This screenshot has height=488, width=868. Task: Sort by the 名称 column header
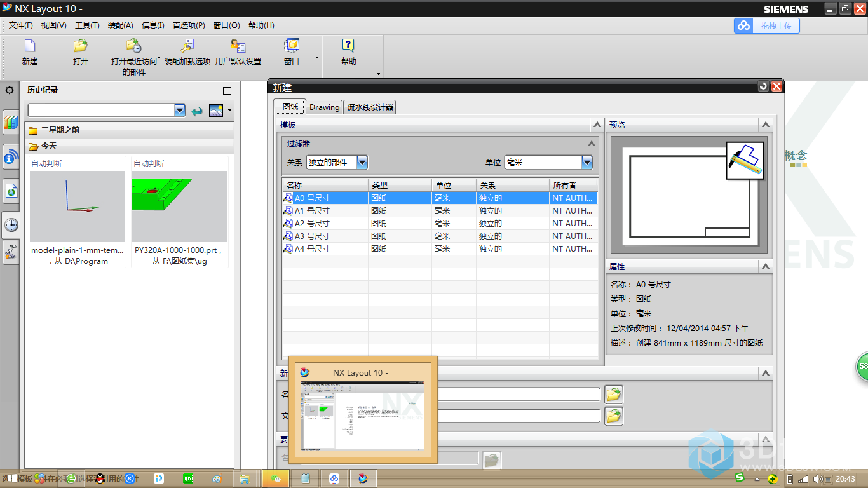pos(325,185)
